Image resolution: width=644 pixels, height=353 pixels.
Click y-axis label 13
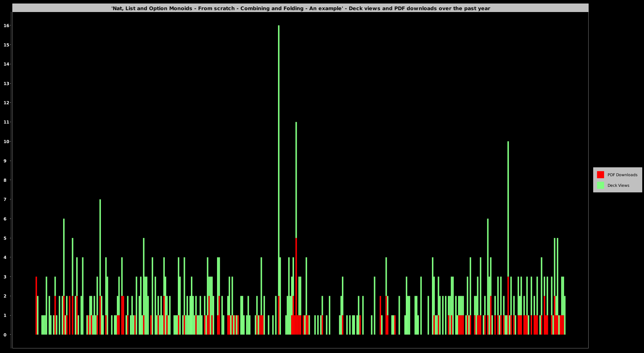[6, 84]
